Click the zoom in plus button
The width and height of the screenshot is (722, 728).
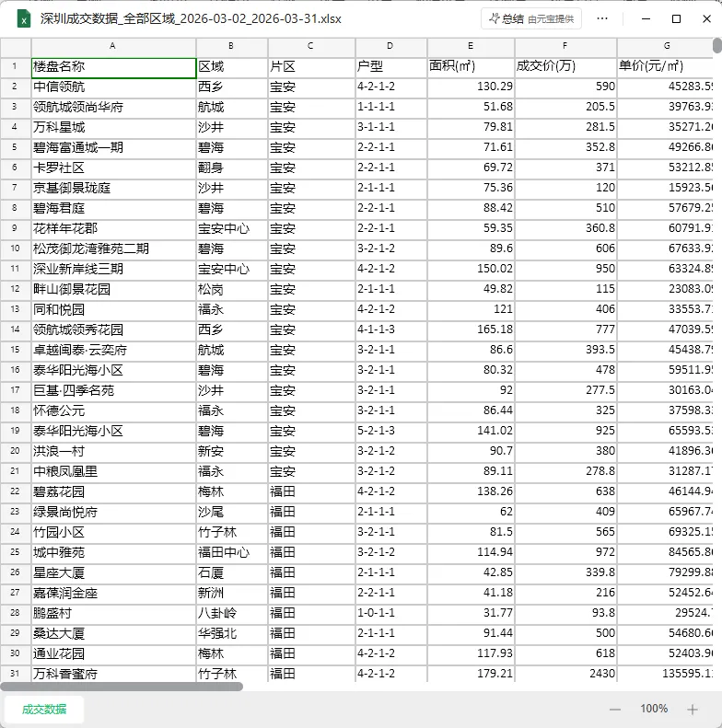point(693,710)
